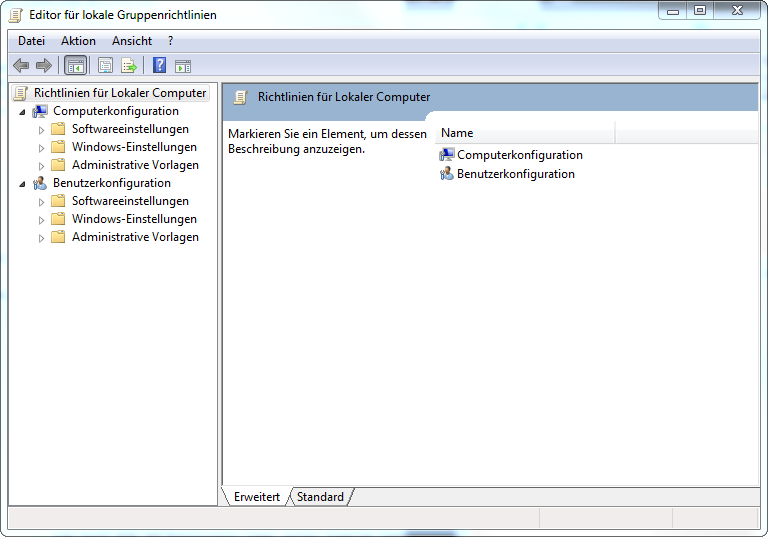This screenshot has width=768, height=537.
Task: Expand Administrative Vorlagen under Computerkonfiguration
Action: 41,166
